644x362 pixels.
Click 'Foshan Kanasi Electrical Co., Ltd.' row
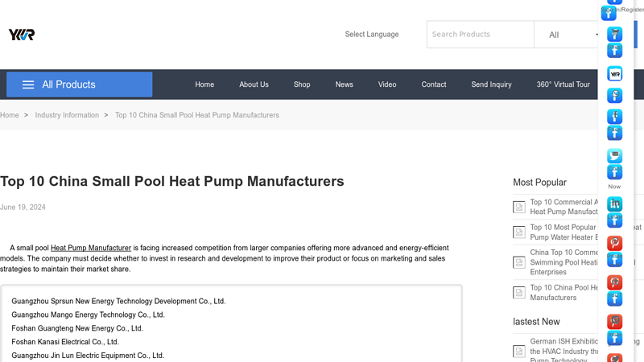tap(65, 342)
